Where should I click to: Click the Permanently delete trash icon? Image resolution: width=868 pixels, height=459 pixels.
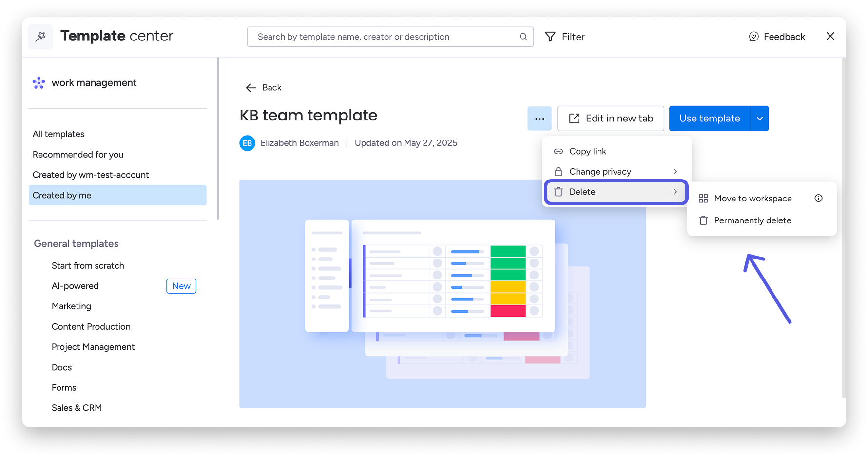[x=703, y=220]
